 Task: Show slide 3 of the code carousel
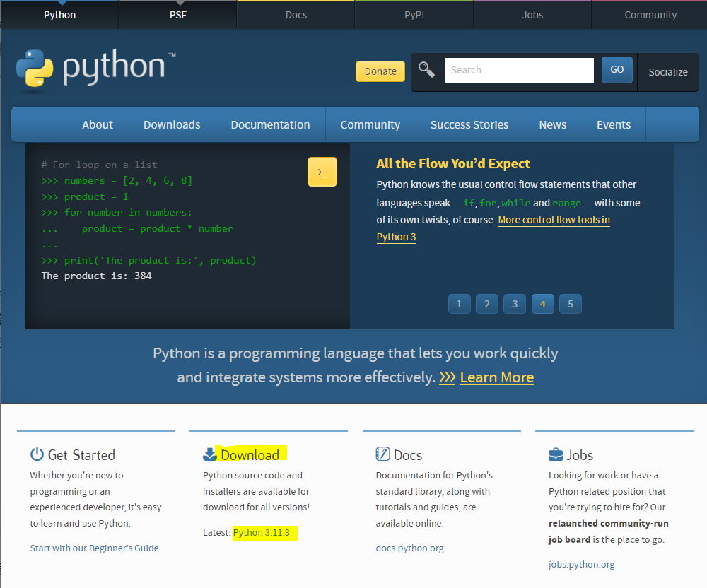[515, 304]
